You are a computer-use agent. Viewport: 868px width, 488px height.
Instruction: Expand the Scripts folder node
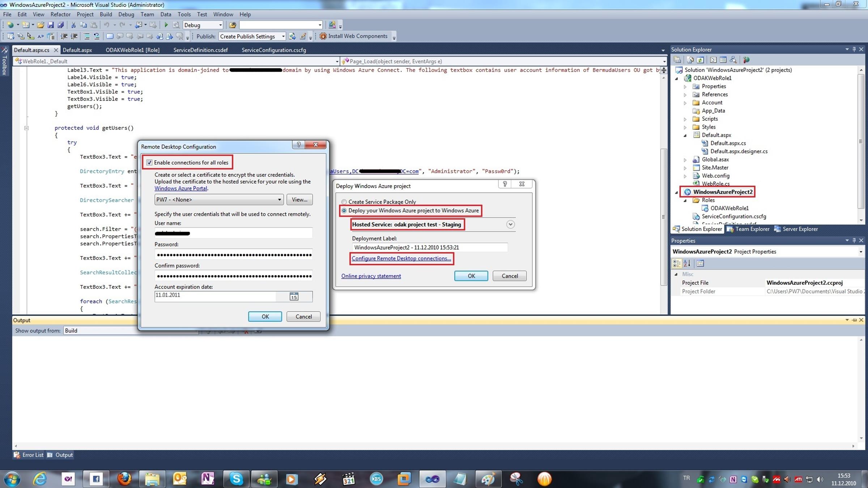coord(685,119)
